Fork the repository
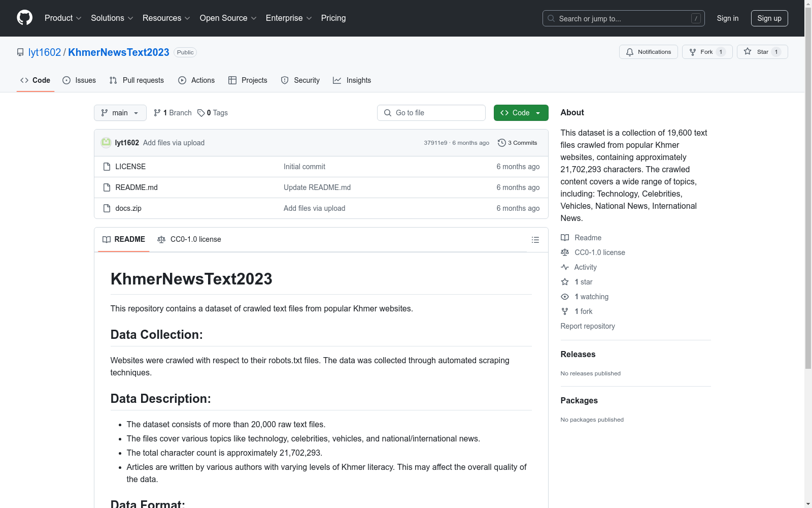The image size is (812, 508). pyautogui.click(x=707, y=52)
